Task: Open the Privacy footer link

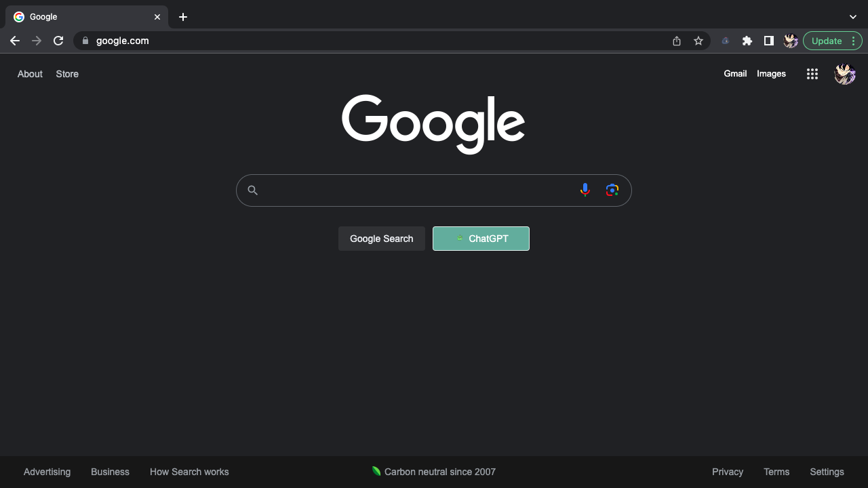Action: coord(728,472)
